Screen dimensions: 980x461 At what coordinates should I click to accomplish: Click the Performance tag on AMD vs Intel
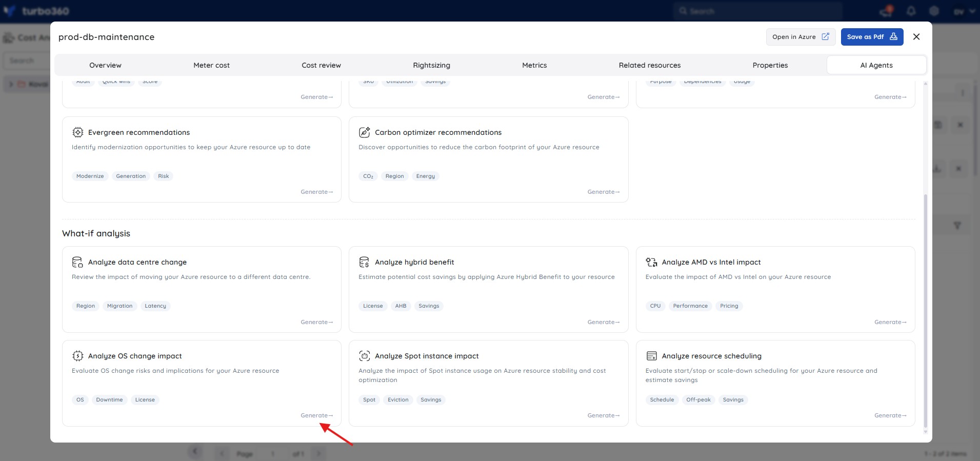click(690, 306)
